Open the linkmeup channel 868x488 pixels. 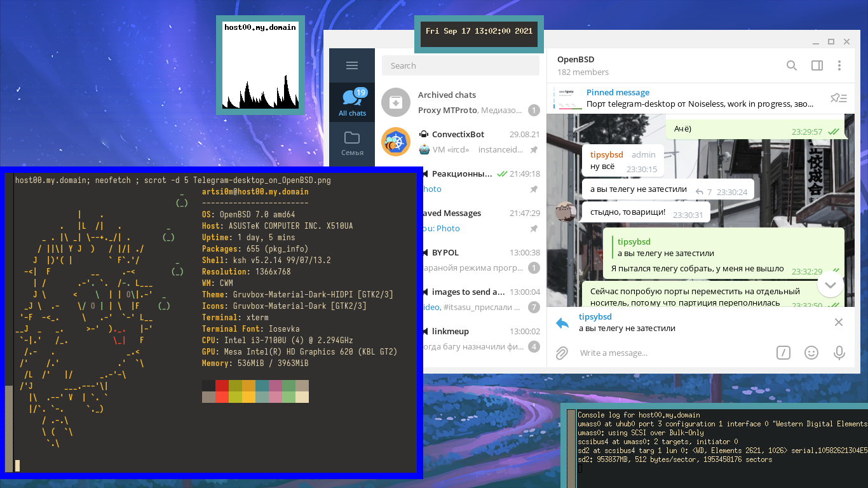(484, 339)
